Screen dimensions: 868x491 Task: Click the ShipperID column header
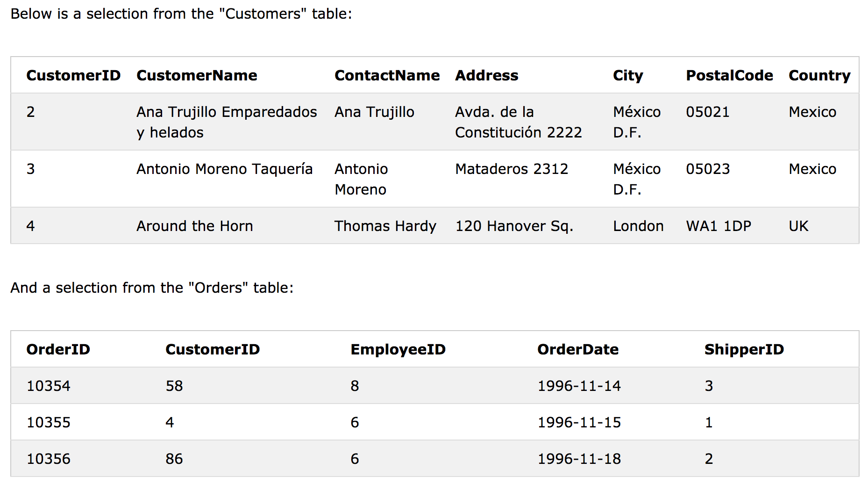[x=744, y=350]
